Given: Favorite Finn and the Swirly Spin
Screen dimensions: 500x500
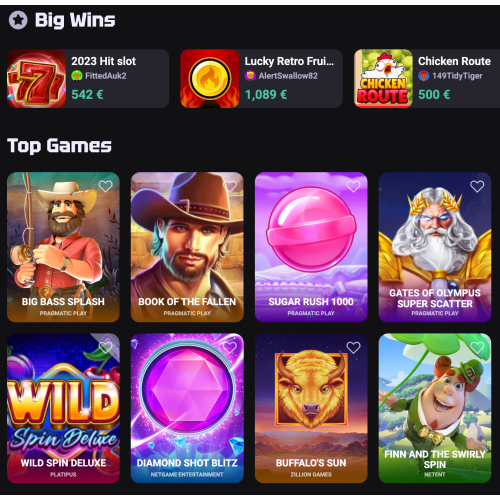Looking at the screenshot, I should [477, 347].
